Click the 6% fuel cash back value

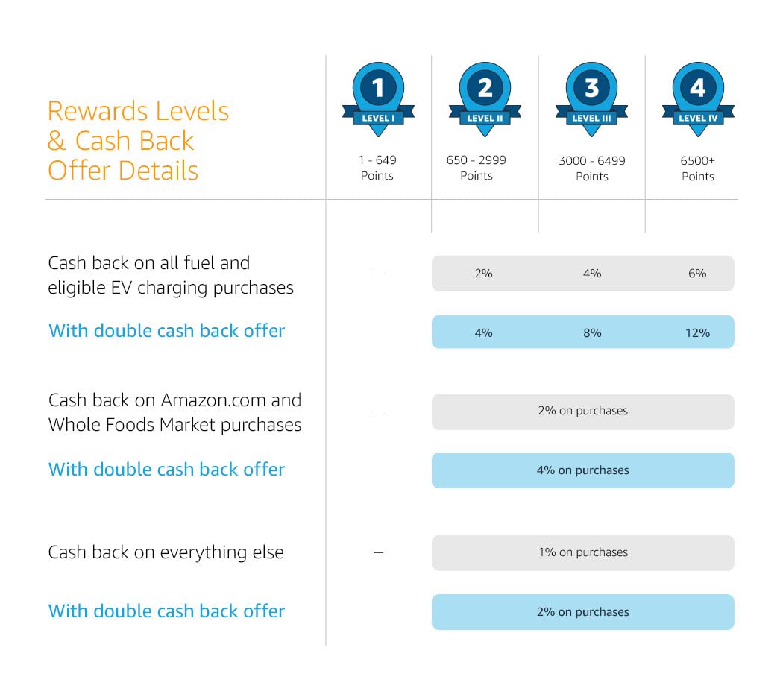[x=697, y=274]
